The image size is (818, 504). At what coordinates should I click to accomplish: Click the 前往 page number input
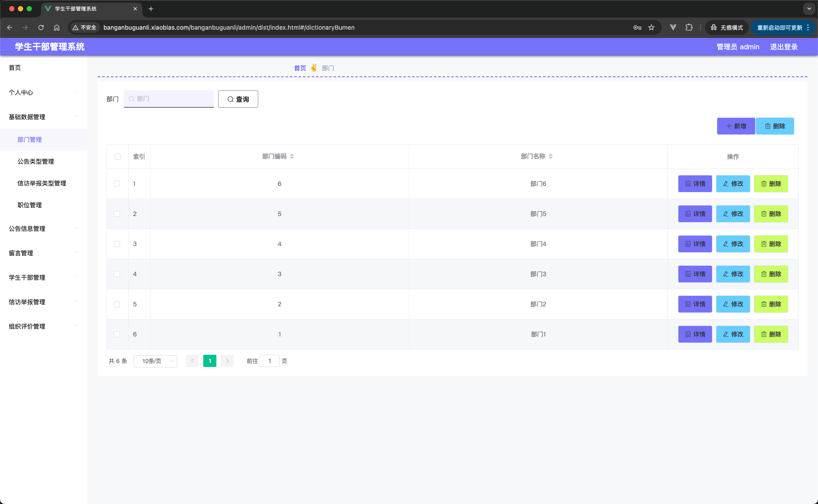pyautogui.click(x=270, y=361)
